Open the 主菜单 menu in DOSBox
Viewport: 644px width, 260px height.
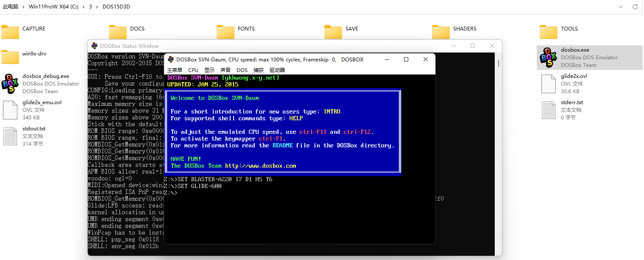coord(175,70)
